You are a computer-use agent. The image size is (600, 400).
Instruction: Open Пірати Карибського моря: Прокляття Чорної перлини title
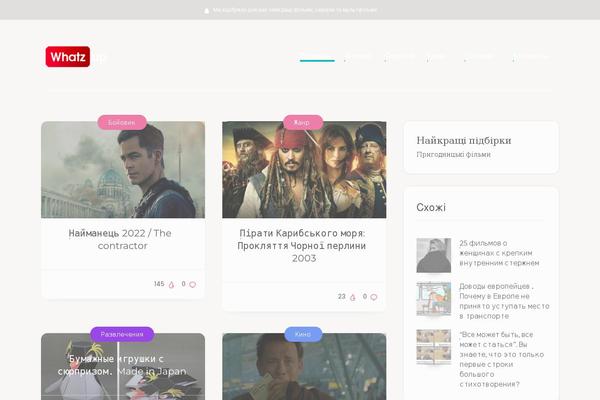pyautogui.click(x=302, y=245)
